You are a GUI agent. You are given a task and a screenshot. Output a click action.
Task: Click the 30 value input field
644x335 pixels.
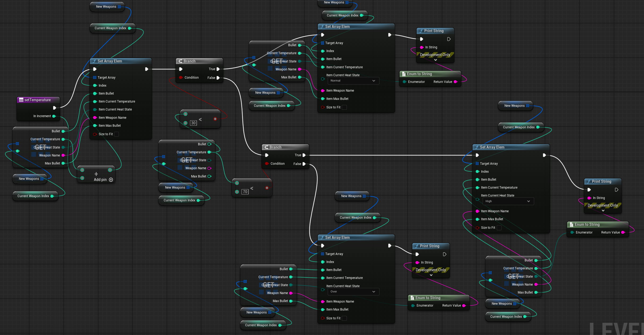[x=193, y=123]
